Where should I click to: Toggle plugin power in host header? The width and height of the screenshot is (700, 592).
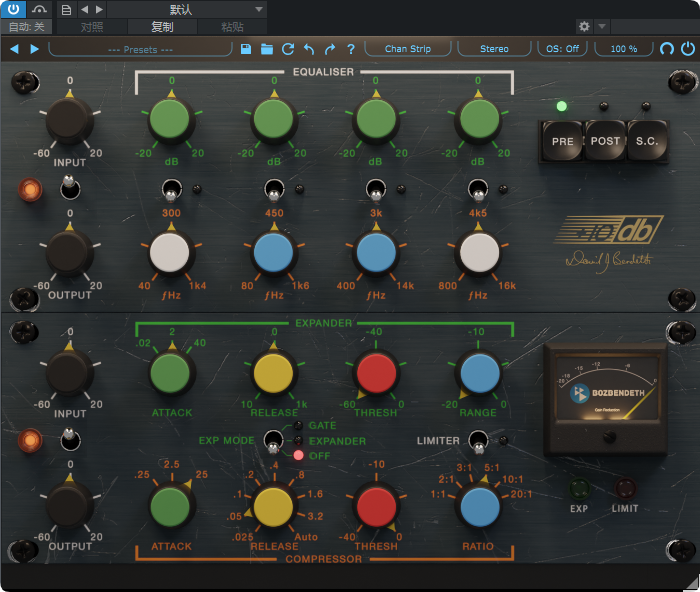coord(13,9)
